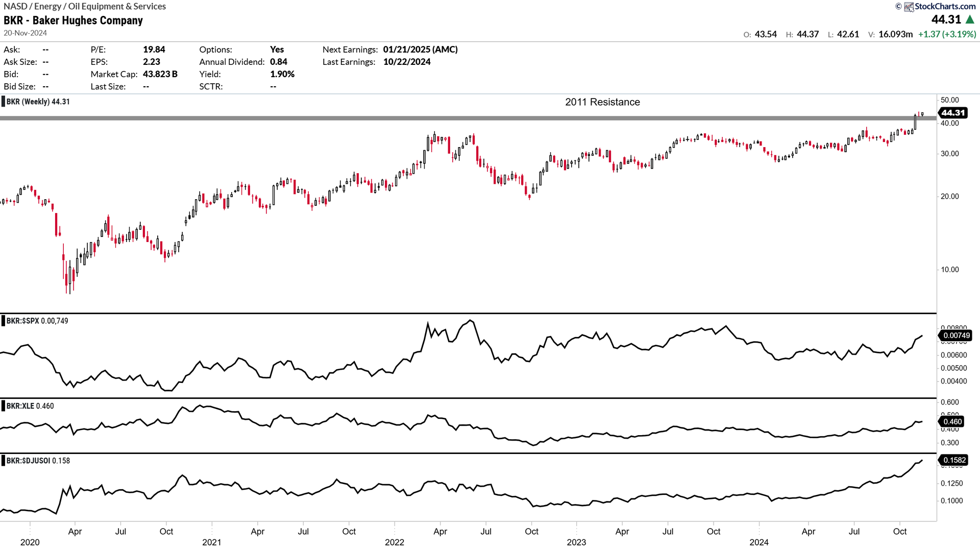
Task: Click the StockCharts.com chart logo icon
Action: [x=910, y=7]
